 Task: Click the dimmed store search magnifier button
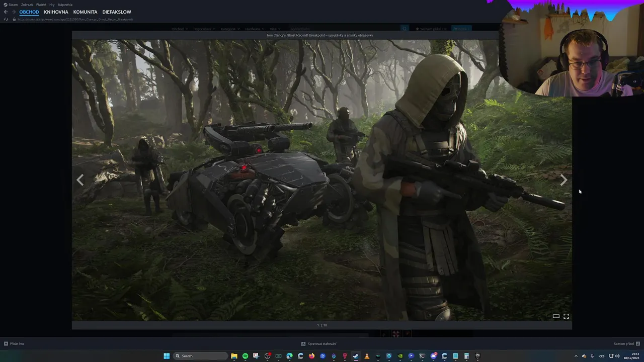pyautogui.click(x=405, y=29)
